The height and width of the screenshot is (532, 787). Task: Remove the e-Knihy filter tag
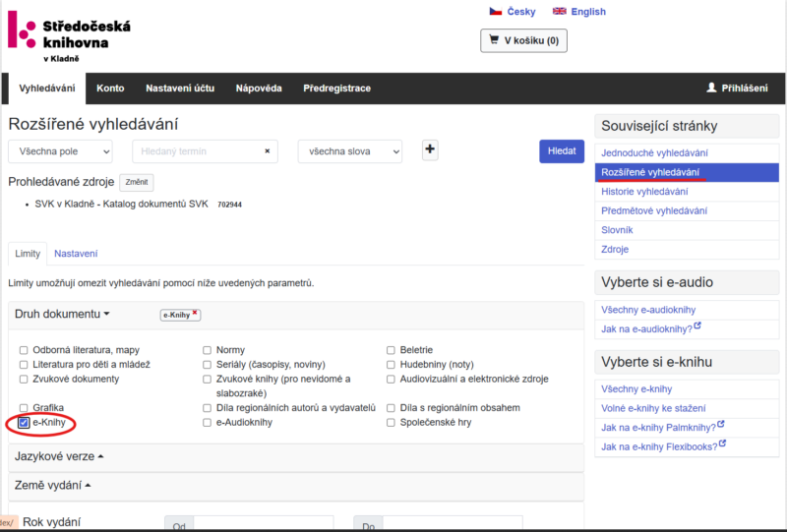pyautogui.click(x=195, y=314)
